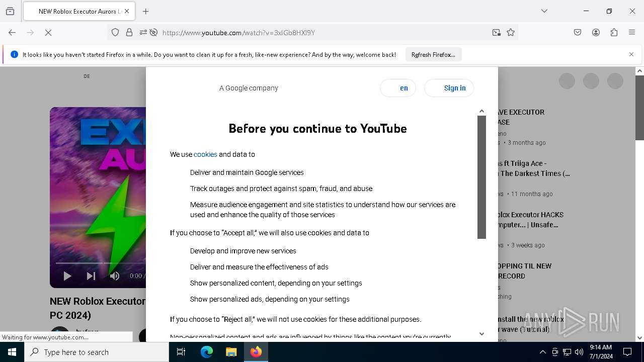Open Task View in taskbar

(181, 352)
